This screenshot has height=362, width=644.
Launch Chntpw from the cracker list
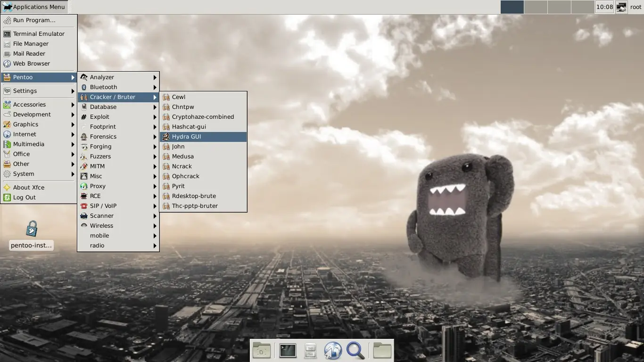[x=203, y=107]
